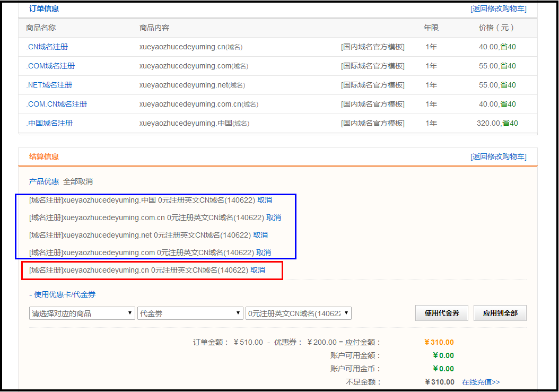Screen dimensions: 559x392
Task: Open the .中国域名注册 product link
Action: click(50, 123)
